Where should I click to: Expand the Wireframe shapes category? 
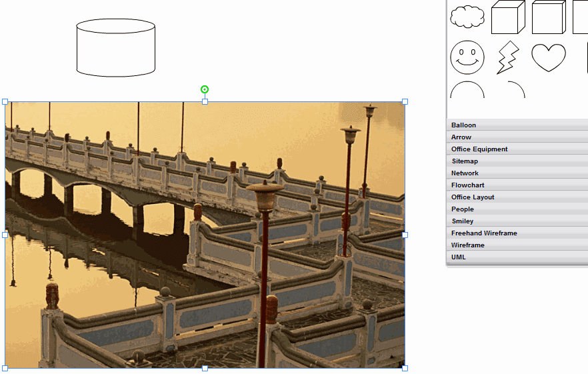(x=517, y=245)
